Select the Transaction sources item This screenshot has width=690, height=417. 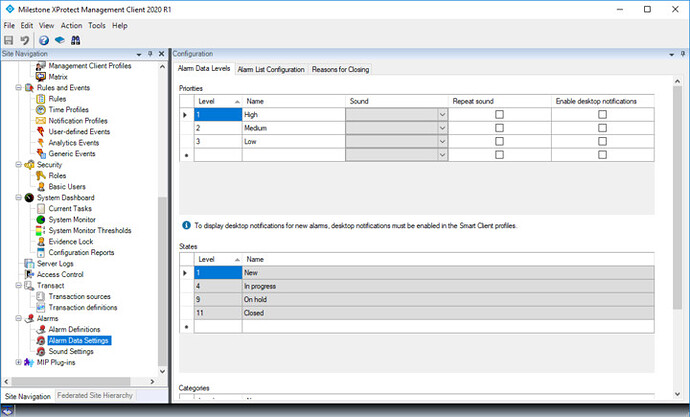[x=79, y=296]
